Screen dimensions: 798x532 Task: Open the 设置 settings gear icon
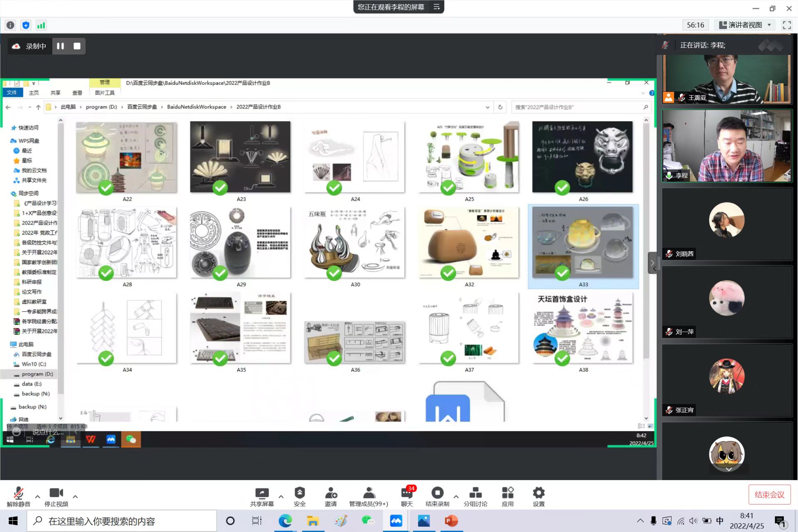pyautogui.click(x=539, y=493)
